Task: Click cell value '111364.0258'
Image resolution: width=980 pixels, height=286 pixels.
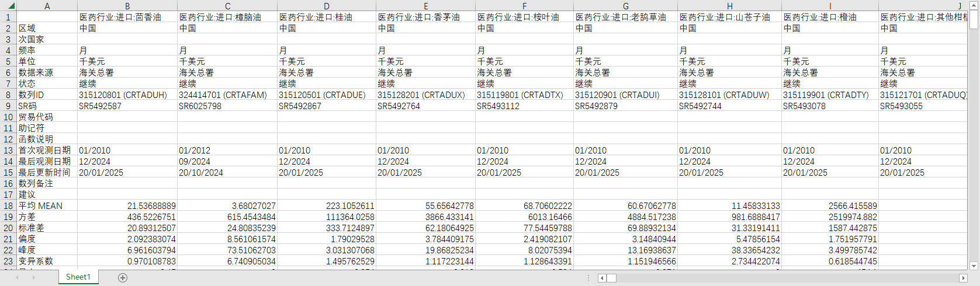Action: coord(327,217)
